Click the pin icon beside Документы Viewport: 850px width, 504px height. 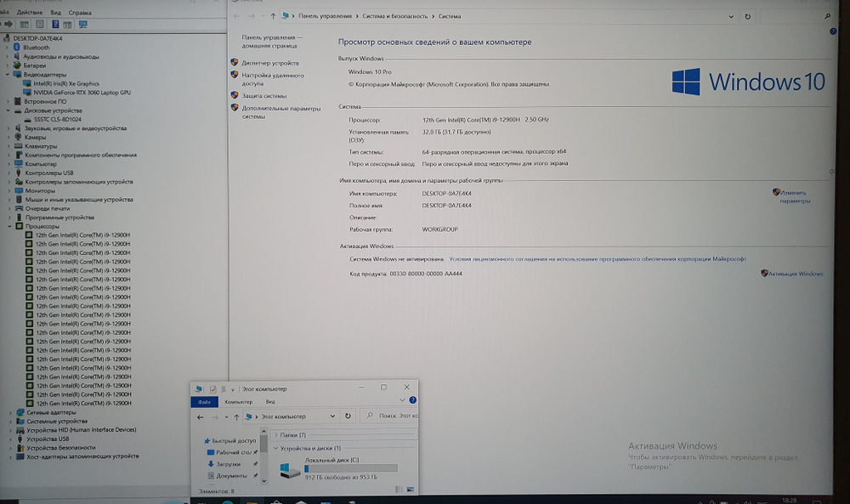(256, 475)
